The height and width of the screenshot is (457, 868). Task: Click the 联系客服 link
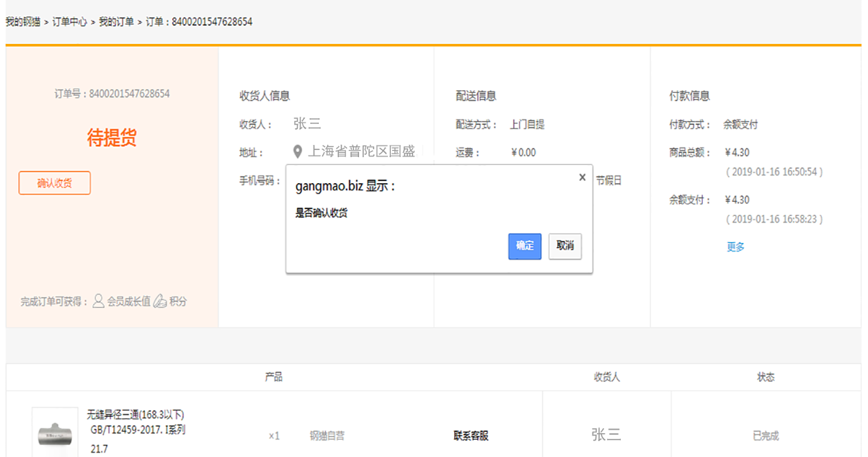pyautogui.click(x=471, y=435)
